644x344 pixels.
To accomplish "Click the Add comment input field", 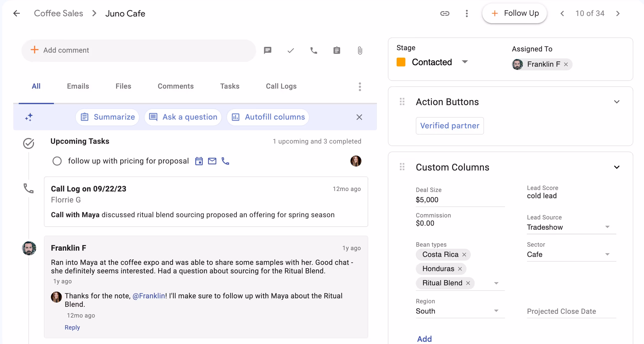I will click(139, 50).
